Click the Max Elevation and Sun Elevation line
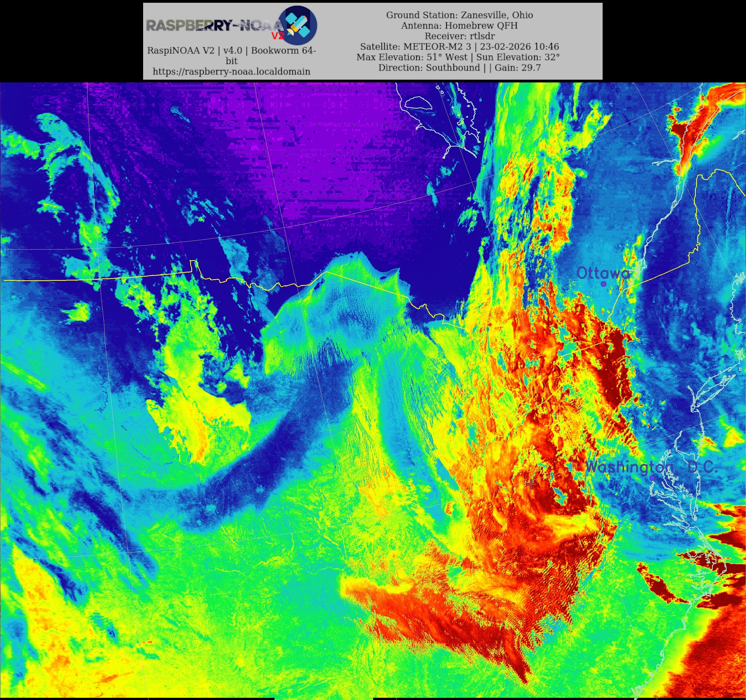746x700 pixels. point(458,57)
